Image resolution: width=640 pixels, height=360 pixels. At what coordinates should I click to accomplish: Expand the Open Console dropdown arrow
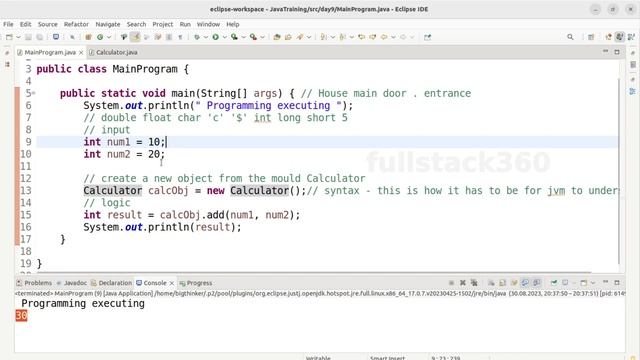593,283
